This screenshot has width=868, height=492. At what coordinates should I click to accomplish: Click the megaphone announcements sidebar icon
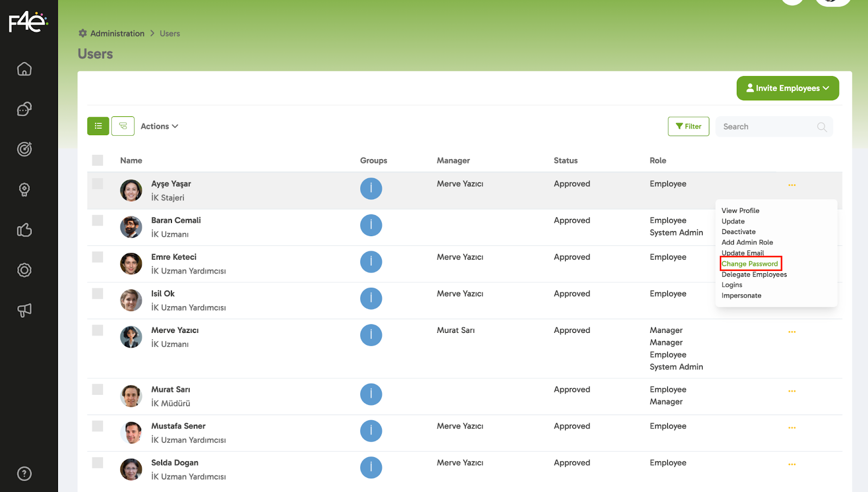pos(24,310)
